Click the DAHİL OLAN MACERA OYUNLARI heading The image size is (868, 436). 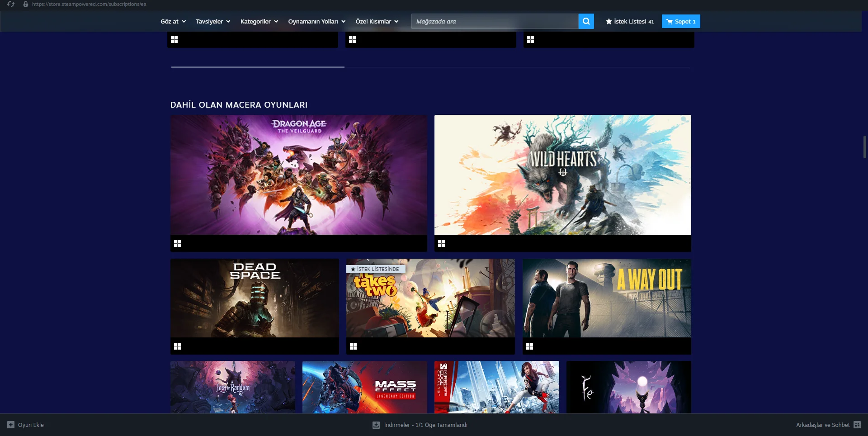239,105
